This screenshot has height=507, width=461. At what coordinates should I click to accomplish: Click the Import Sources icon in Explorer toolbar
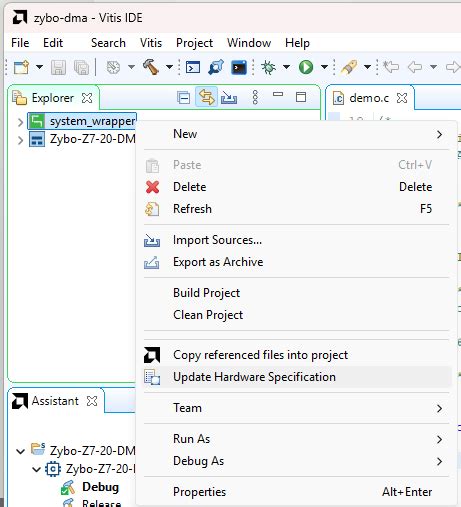point(229,98)
